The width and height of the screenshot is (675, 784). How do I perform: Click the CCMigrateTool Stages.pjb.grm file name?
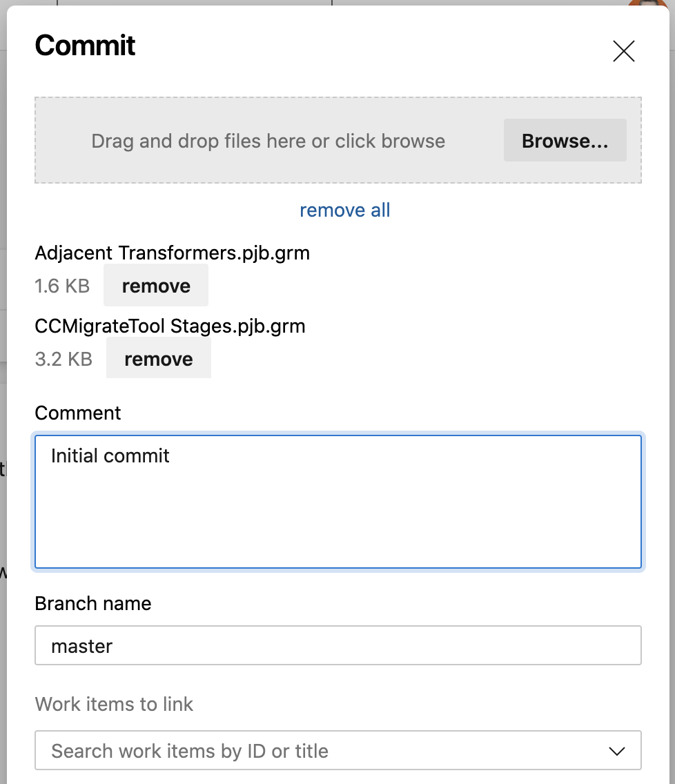pos(170,326)
